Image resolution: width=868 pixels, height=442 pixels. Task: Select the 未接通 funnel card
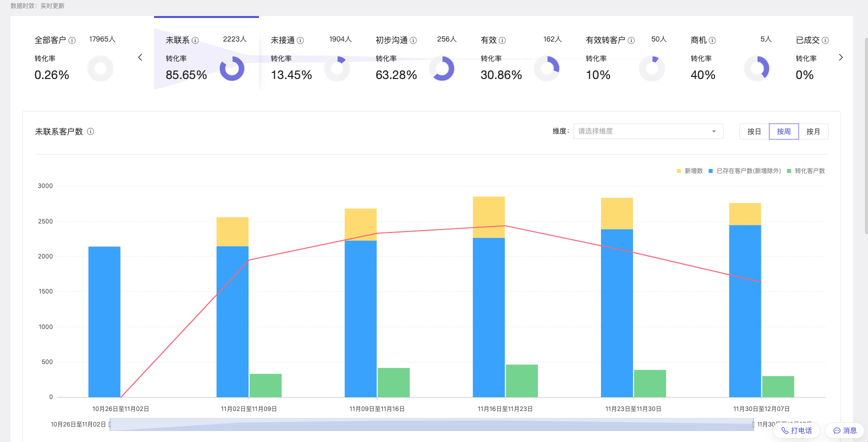(x=311, y=53)
